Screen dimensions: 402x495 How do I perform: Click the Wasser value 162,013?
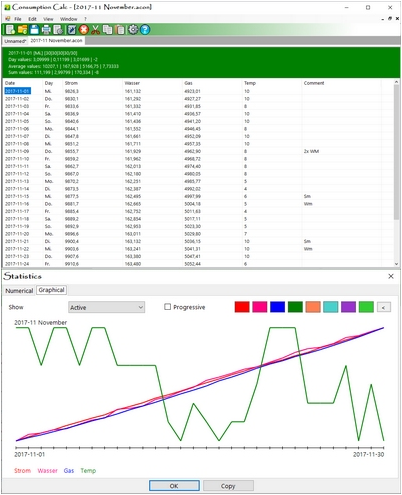tap(133, 166)
